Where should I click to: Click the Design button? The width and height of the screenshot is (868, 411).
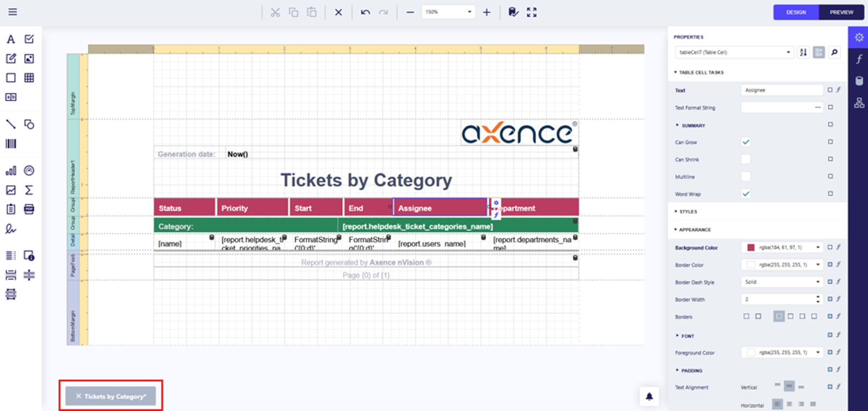click(x=796, y=12)
